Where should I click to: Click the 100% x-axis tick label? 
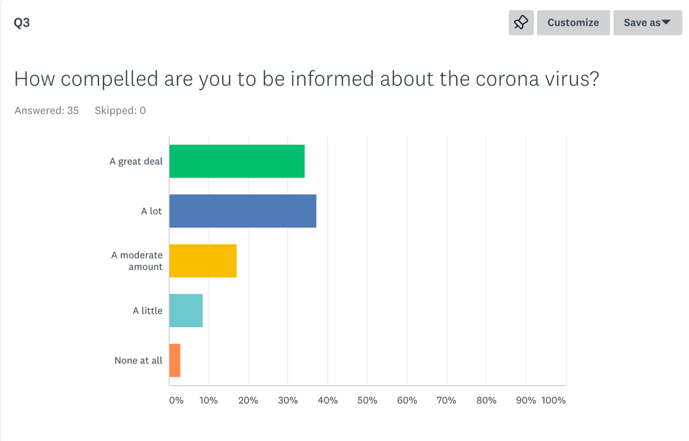pos(553,400)
